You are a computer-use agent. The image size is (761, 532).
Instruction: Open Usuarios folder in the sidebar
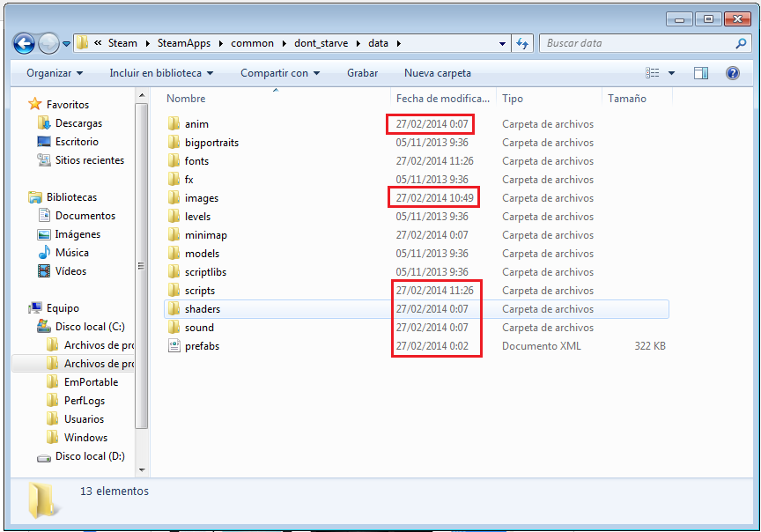[84, 419]
